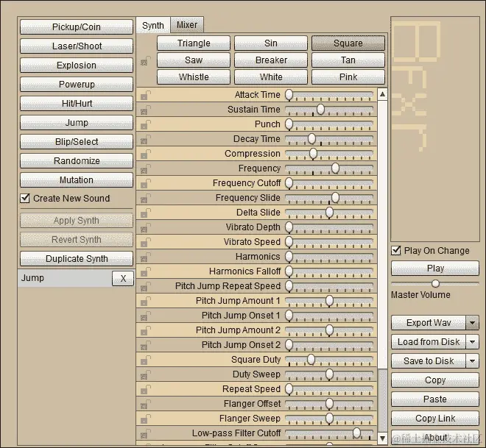Click the Low-pass Filter Cutoff slider handle

point(356,433)
